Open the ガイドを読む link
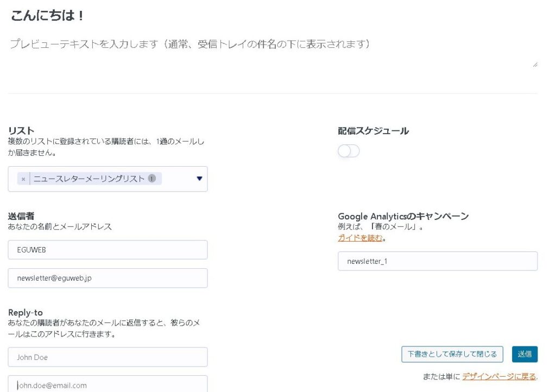 [x=361, y=238]
